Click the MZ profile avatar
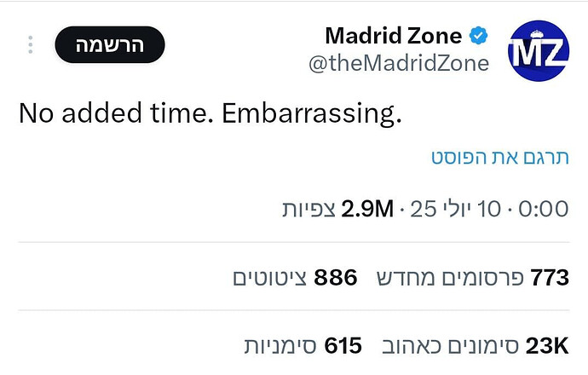Screen dimensions: 588x375 [x=538, y=50]
